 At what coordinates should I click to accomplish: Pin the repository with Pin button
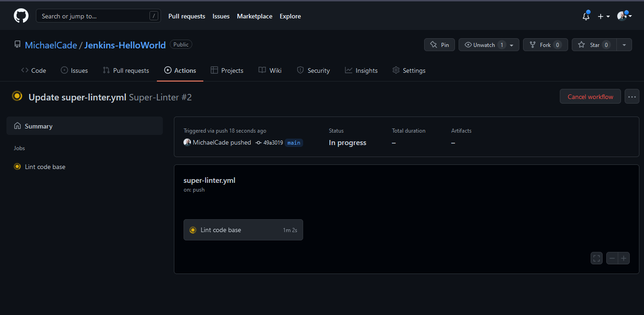(439, 45)
